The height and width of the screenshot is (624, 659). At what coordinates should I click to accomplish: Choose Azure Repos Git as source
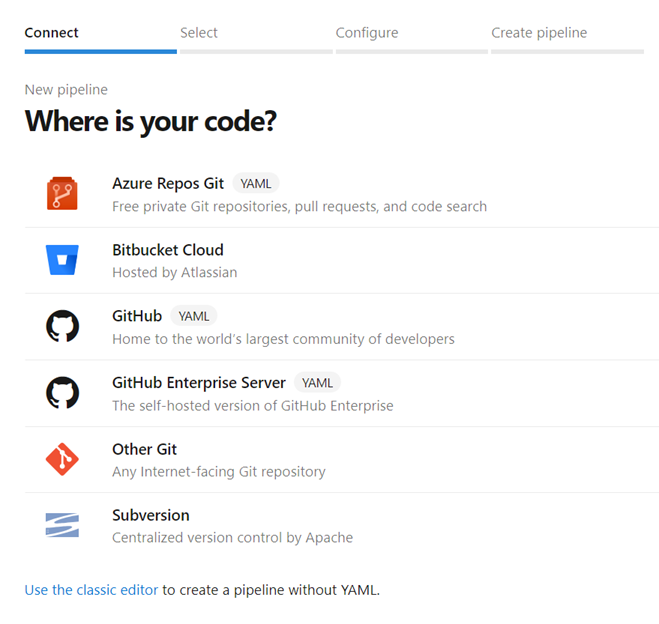point(168,183)
